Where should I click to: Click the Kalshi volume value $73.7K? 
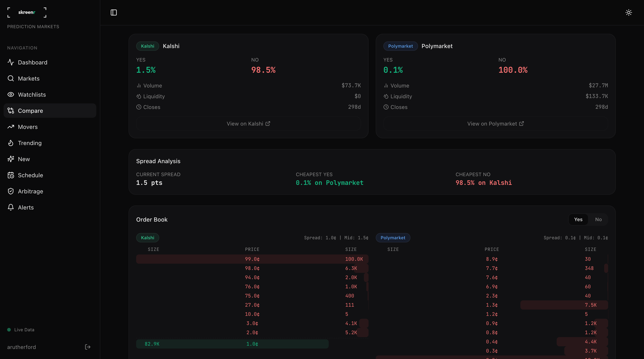pyautogui.click(x=351, y=85)
